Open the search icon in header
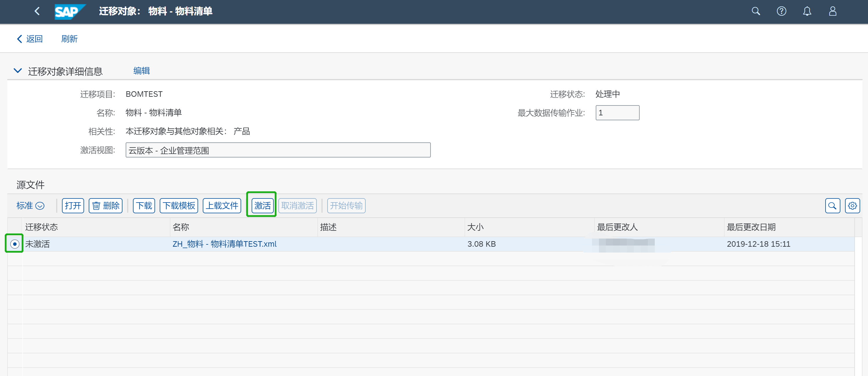 [x=756, y=11]
